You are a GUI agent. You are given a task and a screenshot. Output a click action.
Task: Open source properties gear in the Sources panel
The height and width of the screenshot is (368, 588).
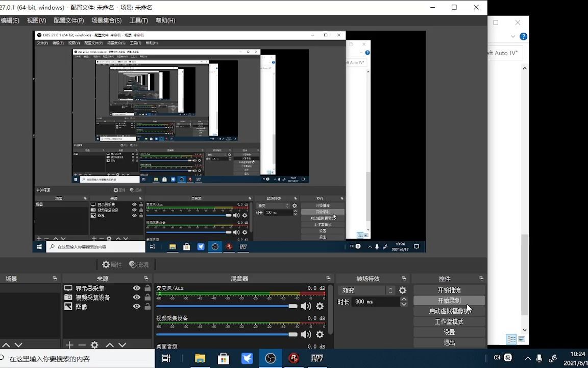click(94, 344)
